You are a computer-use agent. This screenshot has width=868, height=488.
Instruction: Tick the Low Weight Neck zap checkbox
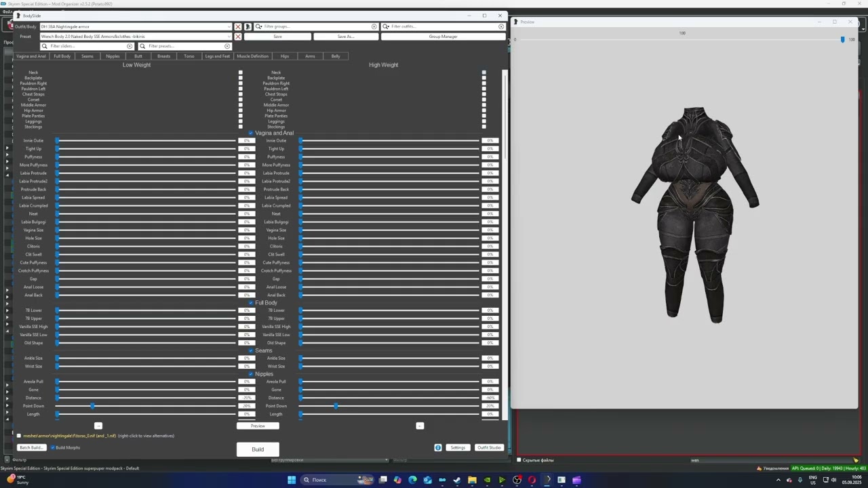(240, 73)
